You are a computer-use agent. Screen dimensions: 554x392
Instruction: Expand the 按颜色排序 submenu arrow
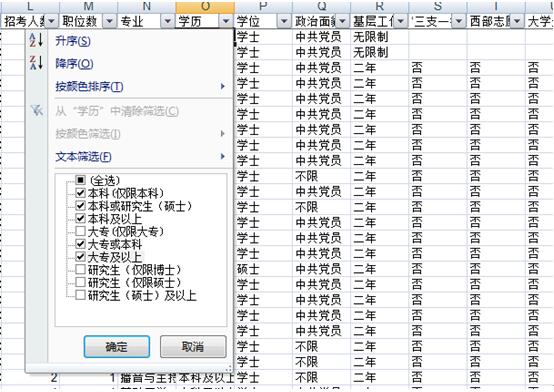point(223,86)
